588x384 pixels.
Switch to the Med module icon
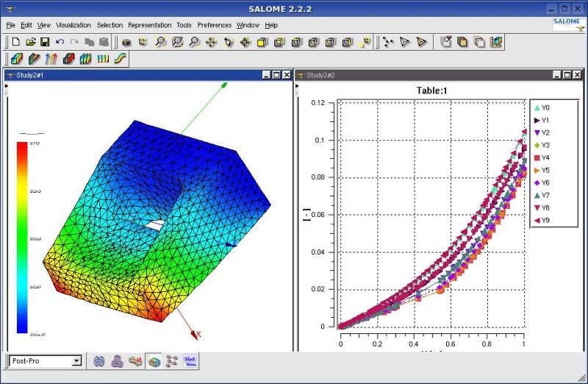pyautogui.click(x=190, y=361)
